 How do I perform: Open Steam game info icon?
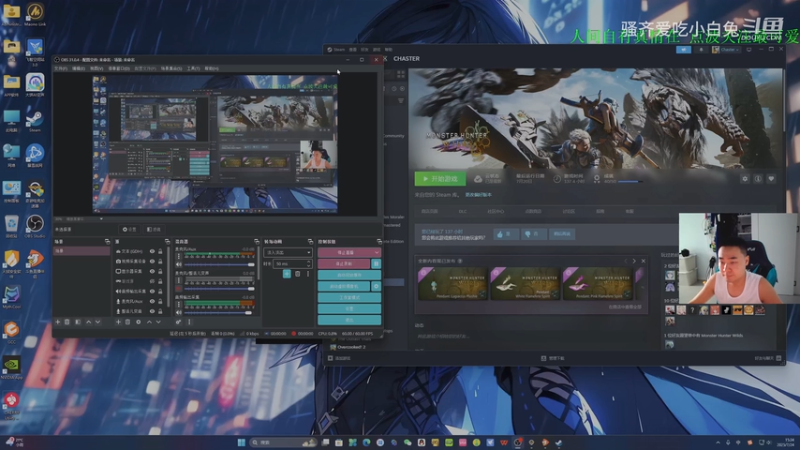(x=758, y=179)
